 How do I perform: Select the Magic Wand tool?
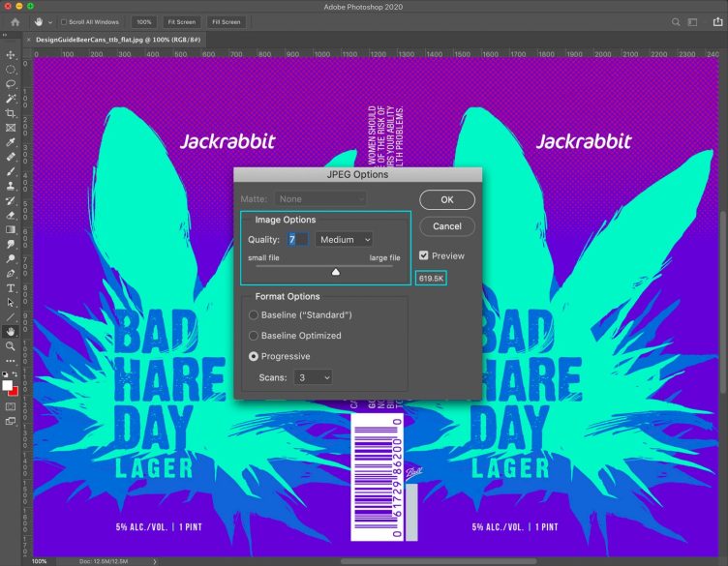11,99
